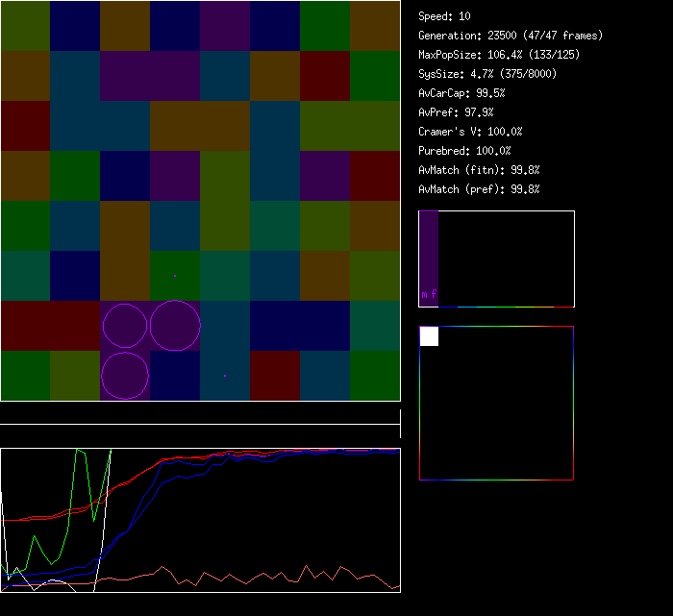
Task: Select the MaxPopSize statistic text
Action: click(499, 55)
